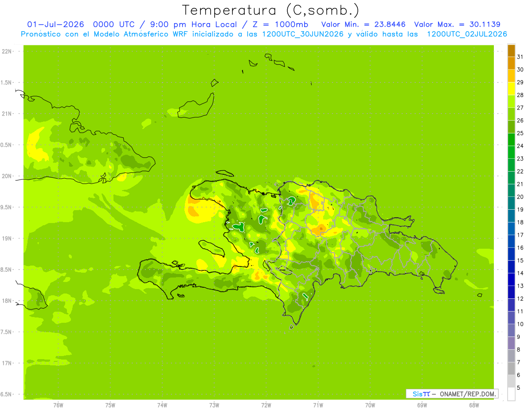The height and width of the screenshot is (411, 532).
Task: Click blue legend swatch between 16 and 17
Action: point(511,241)
